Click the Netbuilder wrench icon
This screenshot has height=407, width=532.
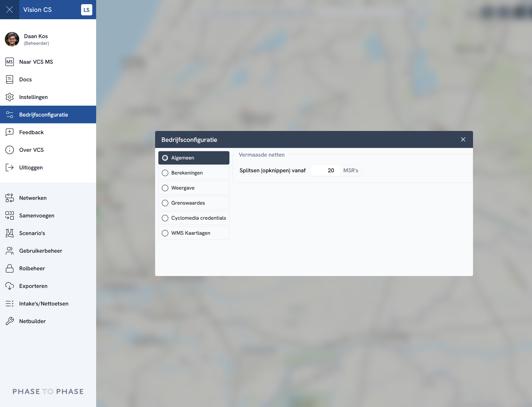[10, 321]
